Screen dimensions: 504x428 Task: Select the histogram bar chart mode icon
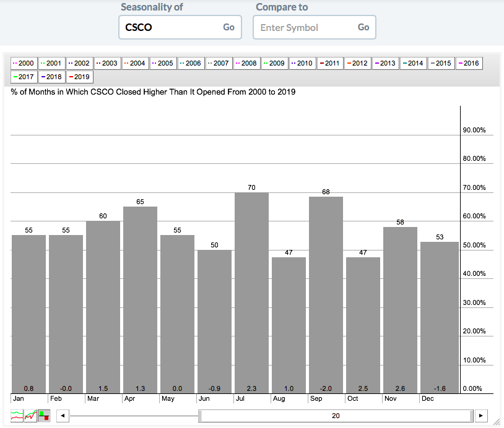click(44, 416)
